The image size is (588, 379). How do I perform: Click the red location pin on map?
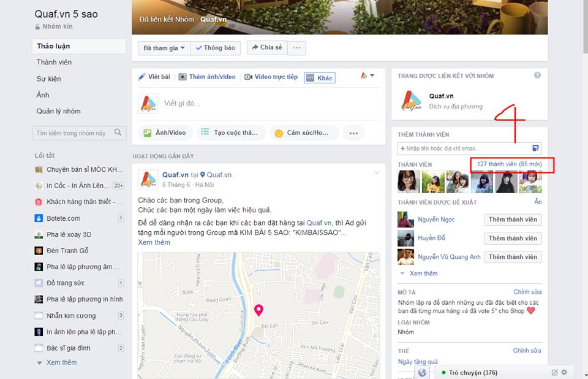pyautogui.click(x=258, y=310)
